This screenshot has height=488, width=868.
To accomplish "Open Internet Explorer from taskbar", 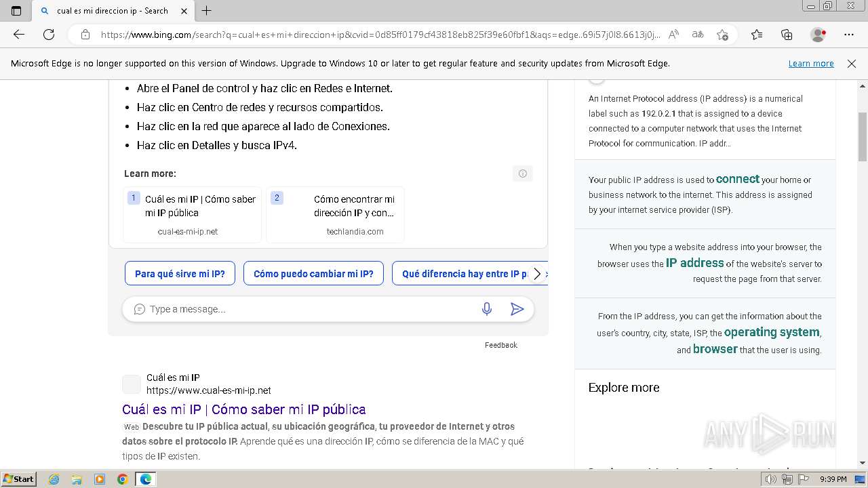I will tap(54, 479).
